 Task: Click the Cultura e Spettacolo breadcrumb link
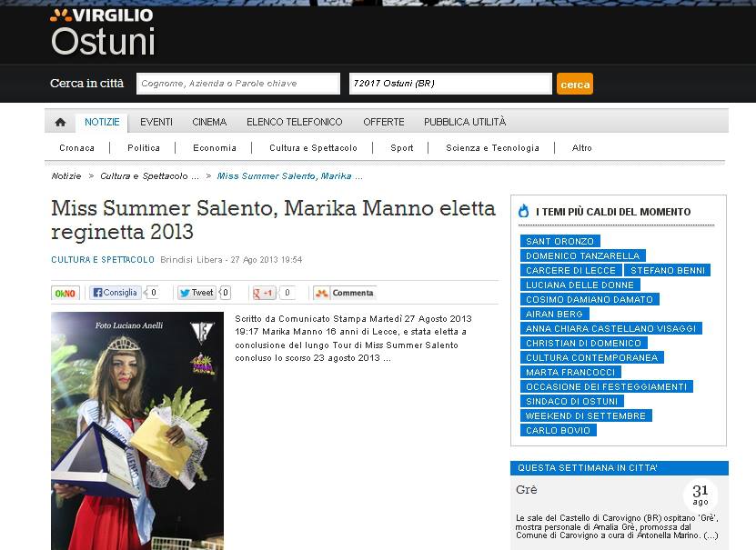coord(149,175)
